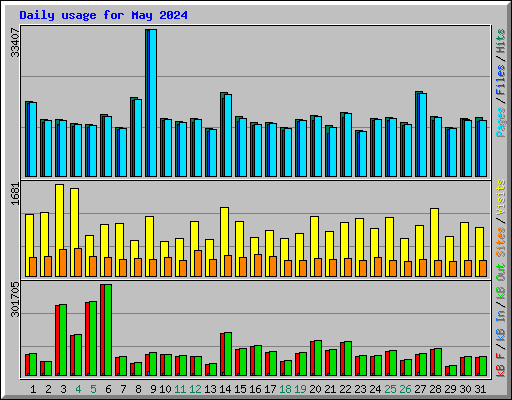Click the day 16 label on x-axis
Screen dimensions: 512x400
click(x=255, y=389)
